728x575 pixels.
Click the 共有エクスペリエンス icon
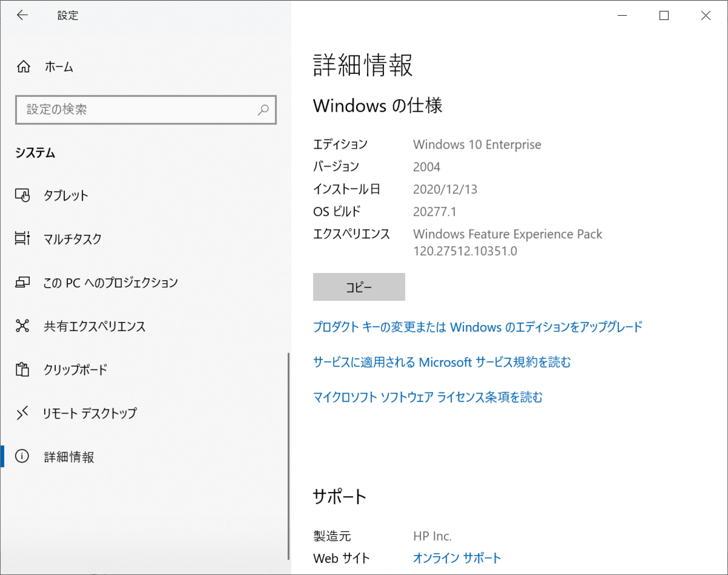pyautogui.click(x=22, y=326)
